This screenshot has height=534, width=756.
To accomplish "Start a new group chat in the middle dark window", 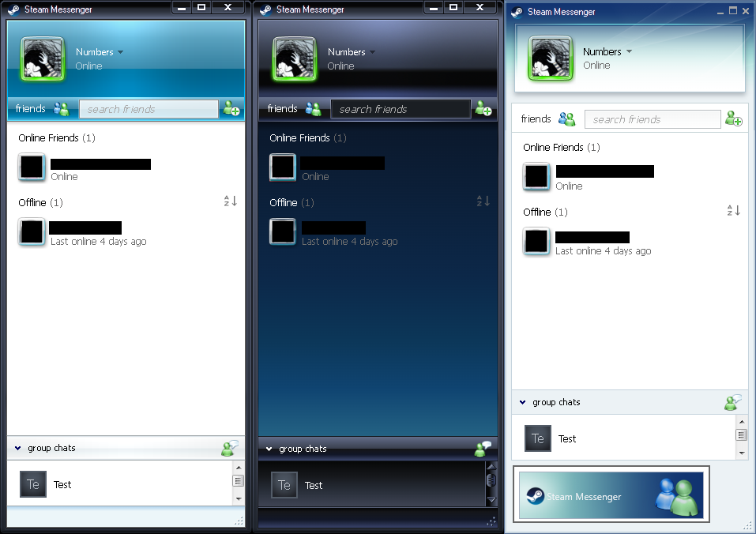I will coord(483,449).
